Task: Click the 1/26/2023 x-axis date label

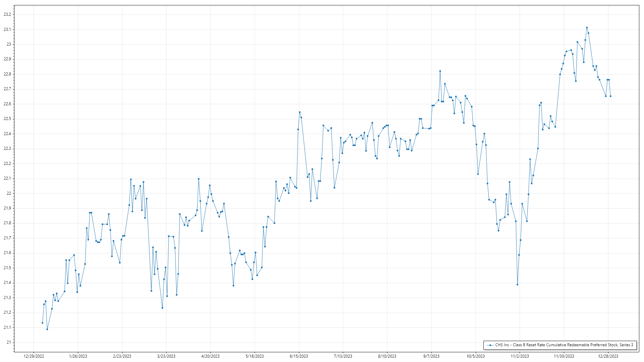Action: (x=78, y=356)
